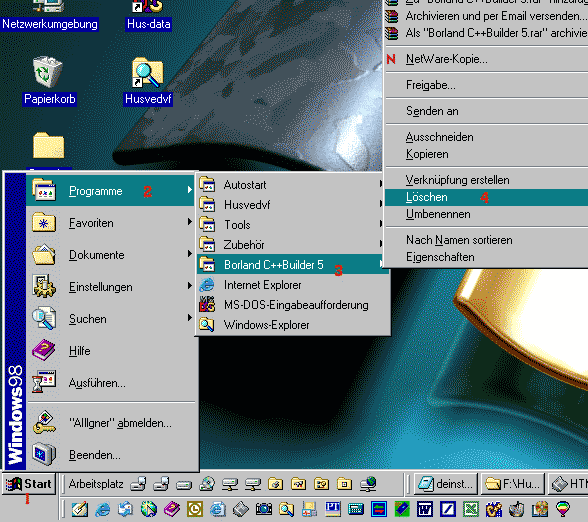Open Word via the W icon
This screenshot has width=588, height=522.
[425, 509]
